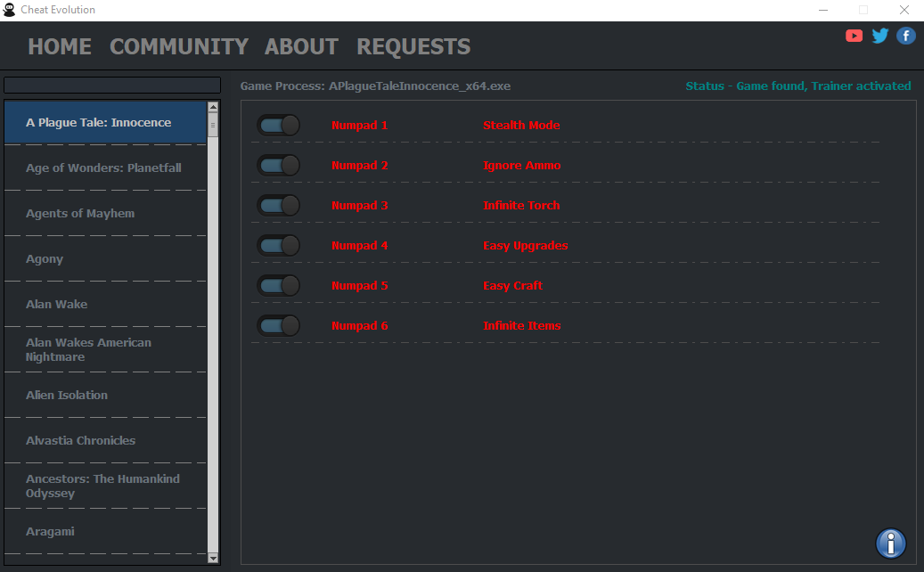Toggle the Stealth Mode switch
The image size is (924, 572).
(279, 125)
